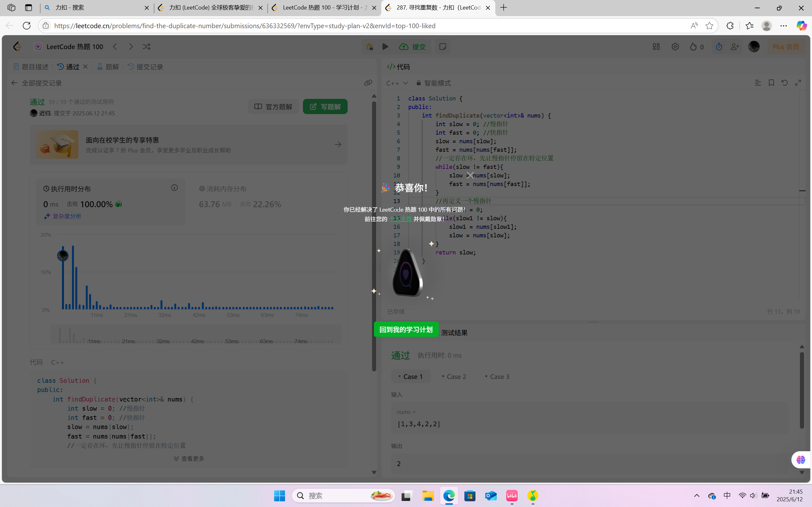
Task: Go to next problem chevron
Action: click(x=131, y=47)
